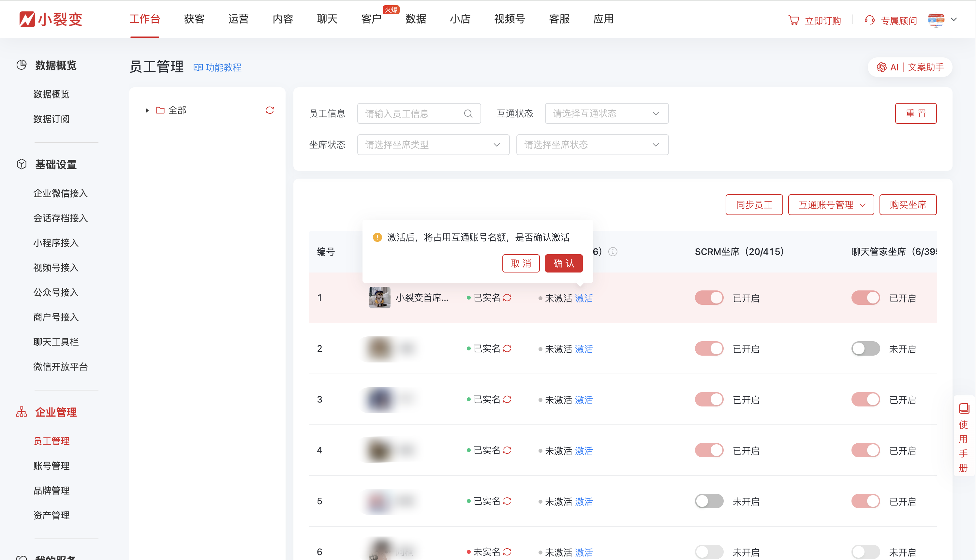976x560 pixels.
Task: Enable SCRM坐席 switch for row 5
Action: pyautogui.click(x=709, y=501)
